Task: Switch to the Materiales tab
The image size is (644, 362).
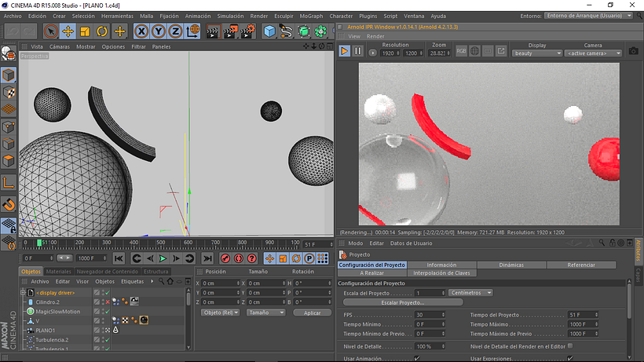Action: click(x=58, y=271)
